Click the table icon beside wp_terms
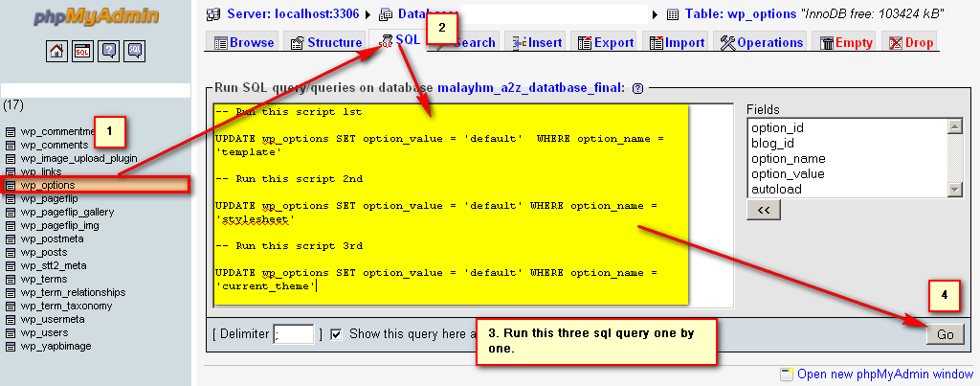The image size is (980, 386). [10, 279]
